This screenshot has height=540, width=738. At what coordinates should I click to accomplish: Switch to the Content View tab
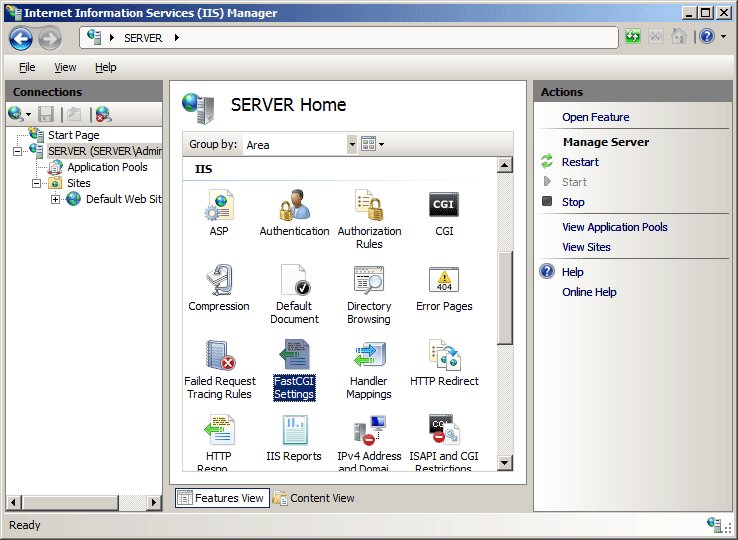coord(314,498)
